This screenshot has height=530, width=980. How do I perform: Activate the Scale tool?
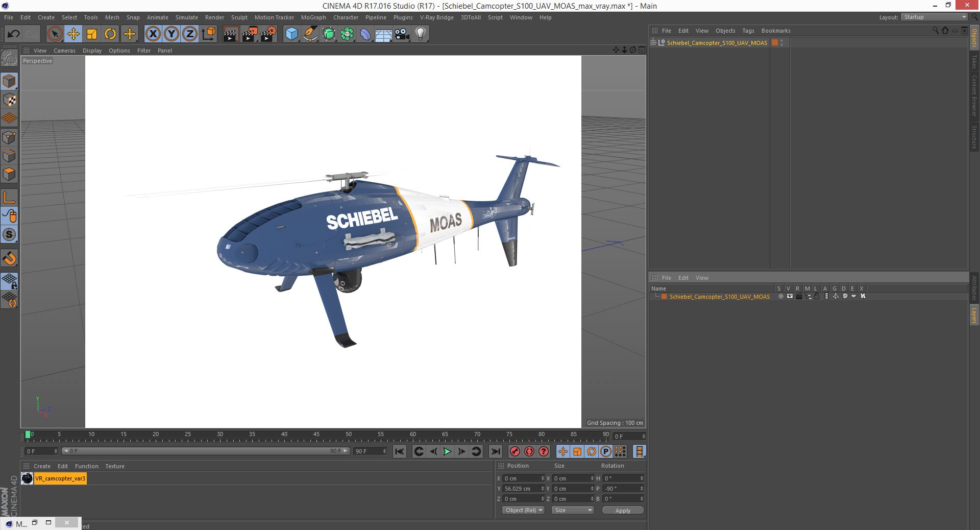point(92,34)
